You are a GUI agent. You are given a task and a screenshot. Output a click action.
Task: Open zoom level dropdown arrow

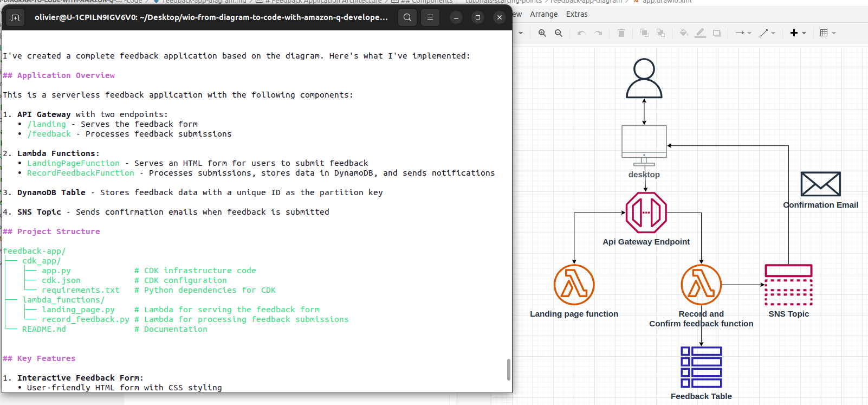[521, 33]
